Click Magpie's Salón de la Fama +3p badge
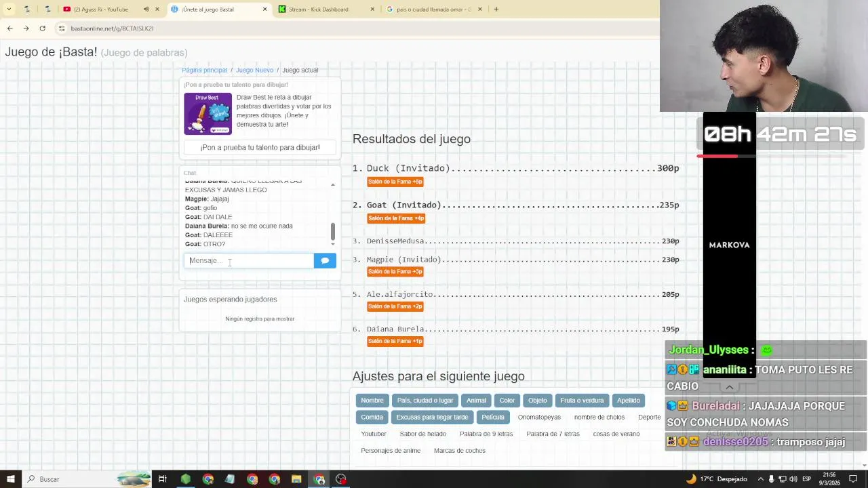Screen dimensions: 868x488 tap(395, 272)
